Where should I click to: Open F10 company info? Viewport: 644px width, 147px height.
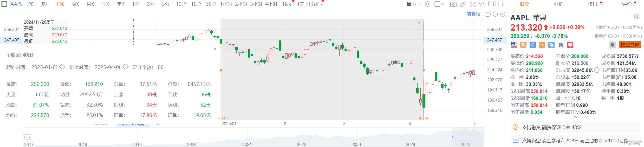492,4
